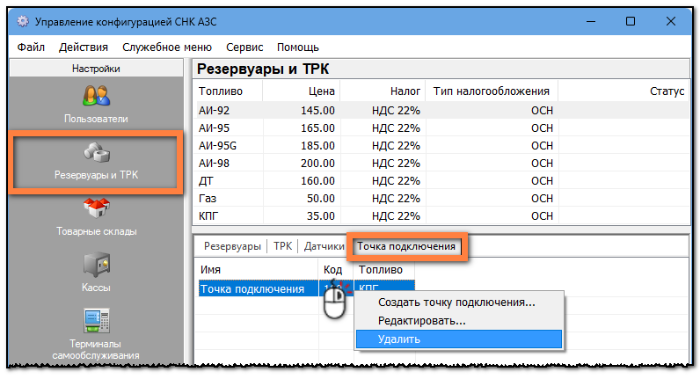700x379 pixels.
Task: Close the Управление конфигурацией СНК АЗС window
Action: [671, 21]
